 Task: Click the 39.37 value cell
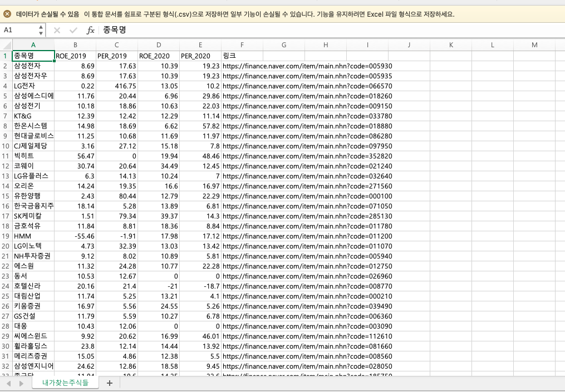159,216
